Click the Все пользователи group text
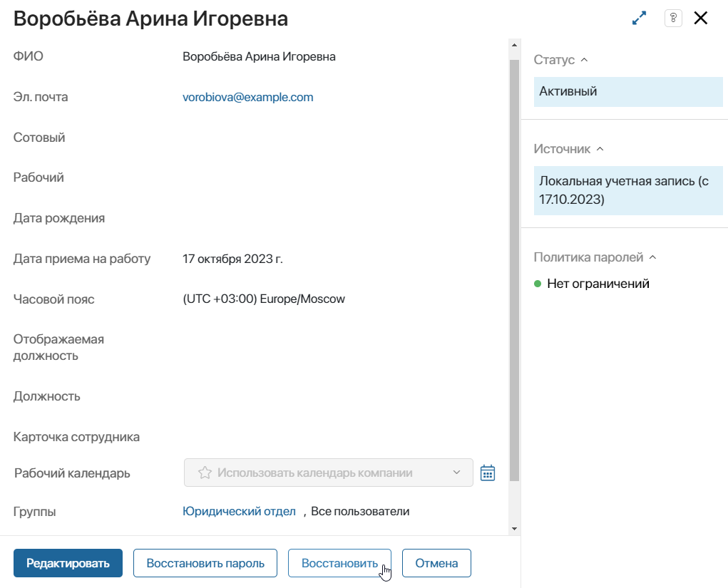This screenshot has width=728, height=588. (360, 511)
